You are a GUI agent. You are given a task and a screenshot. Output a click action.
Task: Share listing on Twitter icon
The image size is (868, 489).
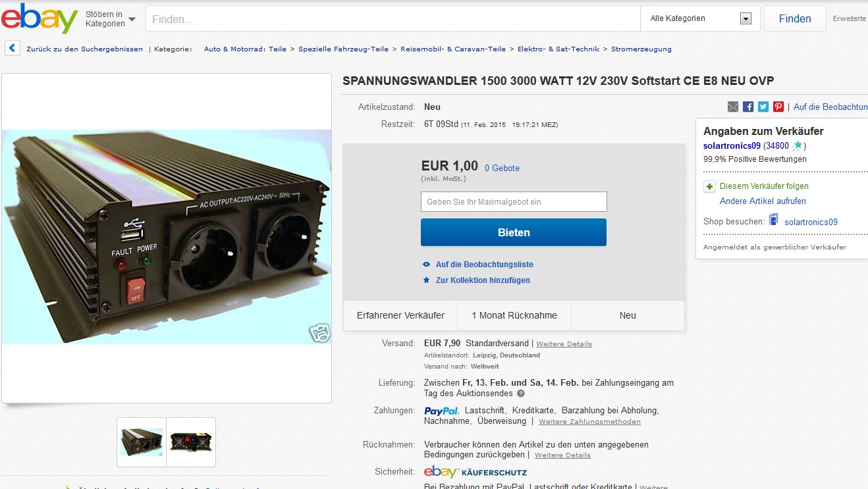click(763, 107)
